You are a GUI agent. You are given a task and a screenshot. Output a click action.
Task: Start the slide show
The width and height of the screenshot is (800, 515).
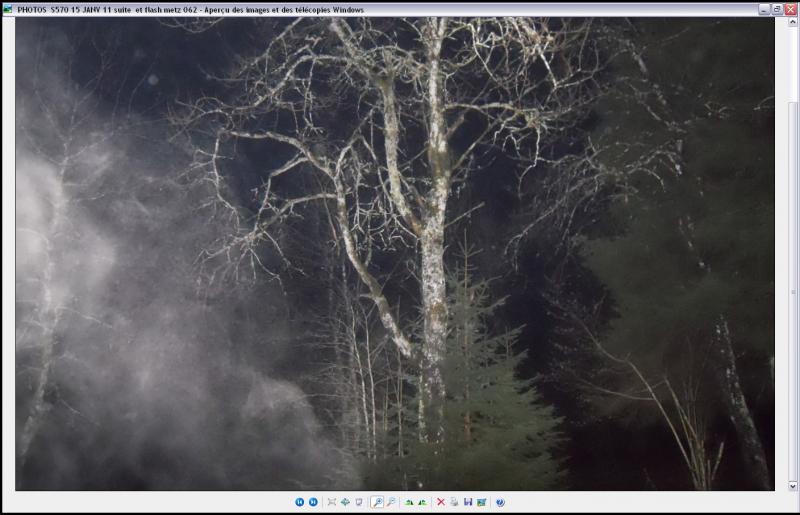point(359,502)
